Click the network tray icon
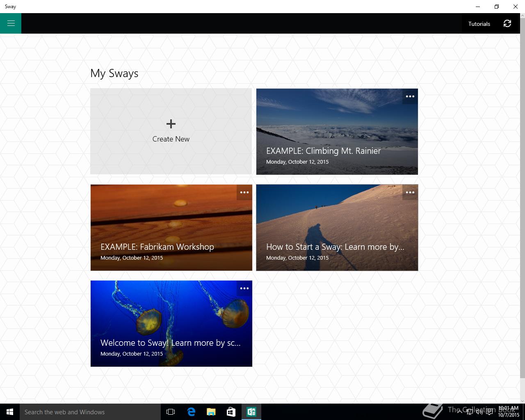 click(470, 412)
